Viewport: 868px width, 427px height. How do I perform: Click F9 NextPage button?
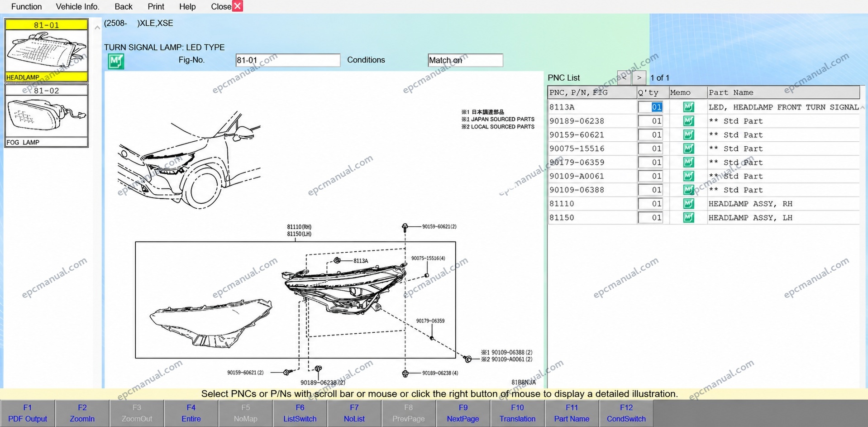pos(463,413)
